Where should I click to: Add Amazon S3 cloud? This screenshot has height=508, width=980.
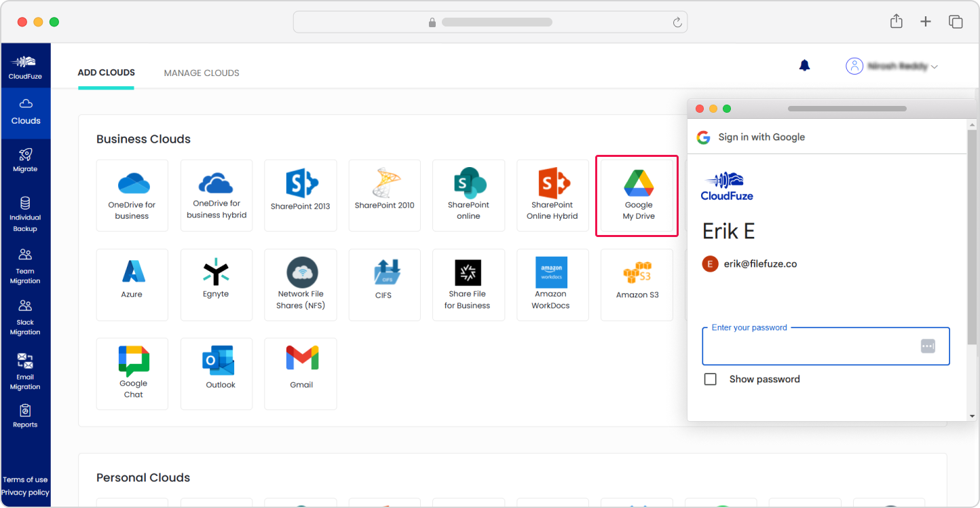coord(637,285)
